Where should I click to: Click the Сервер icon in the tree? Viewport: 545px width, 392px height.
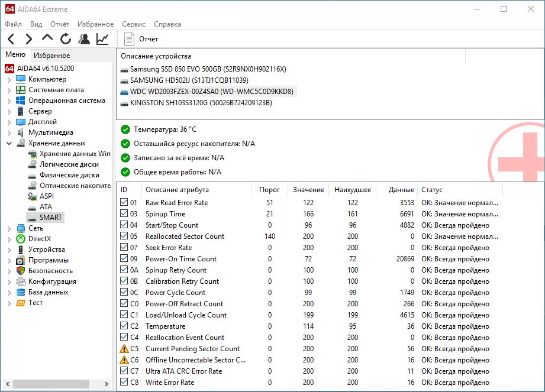click(21, 111)
